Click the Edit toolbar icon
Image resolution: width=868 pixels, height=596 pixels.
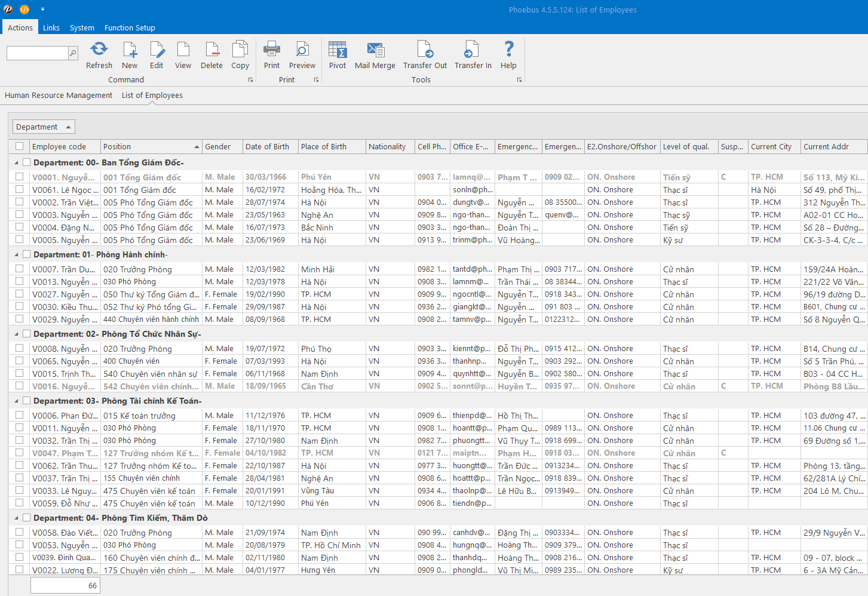[x=157, y=49]
